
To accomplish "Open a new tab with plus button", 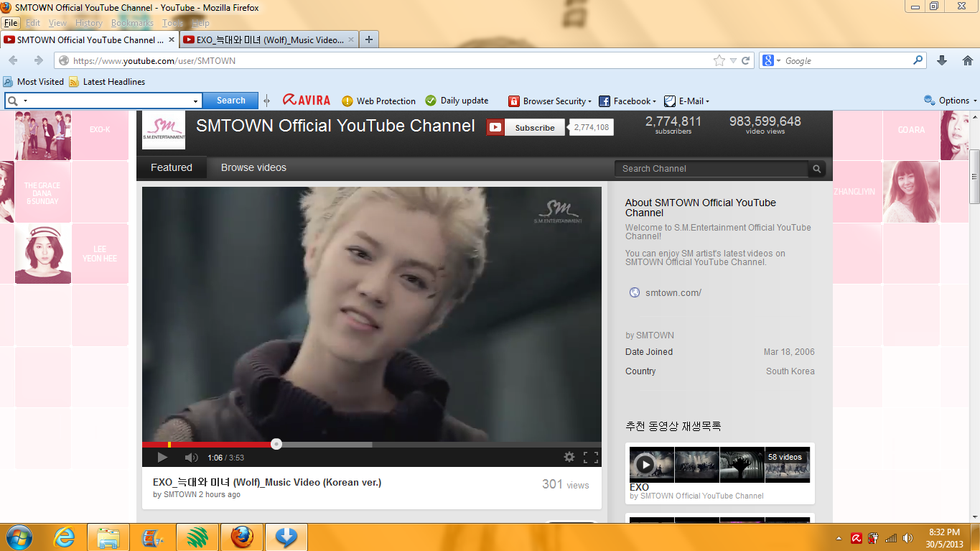I will 368,40.
